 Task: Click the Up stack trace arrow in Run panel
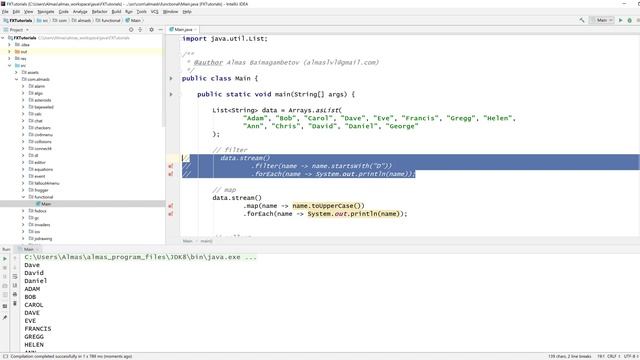[x=15, y=259]
